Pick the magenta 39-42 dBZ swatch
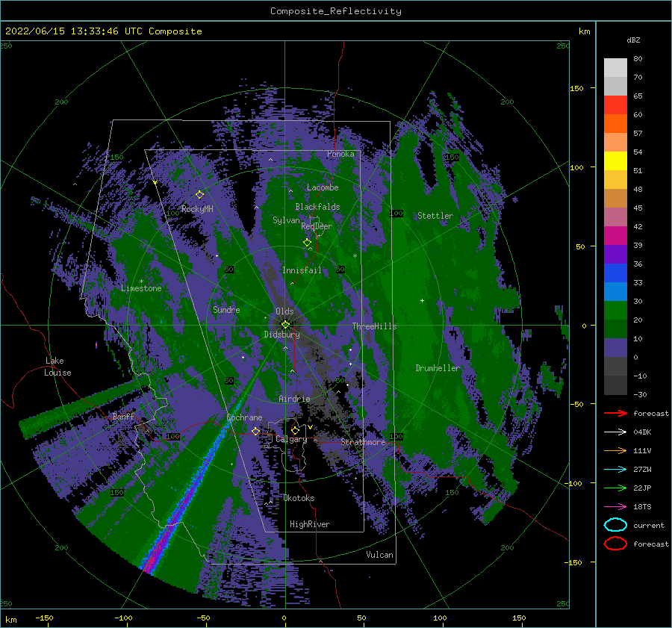Screen dimensions: 672x628 [615, 235]
